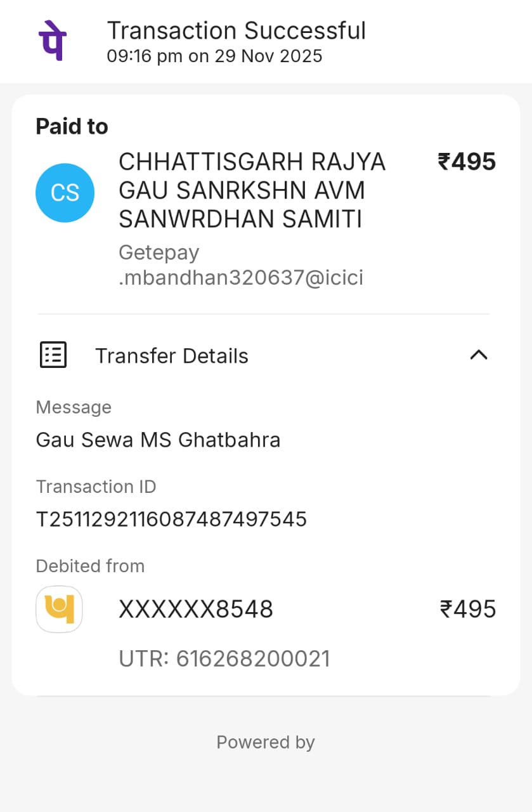
Task: Tap the Powered by footer text
Action: (266, 742)
